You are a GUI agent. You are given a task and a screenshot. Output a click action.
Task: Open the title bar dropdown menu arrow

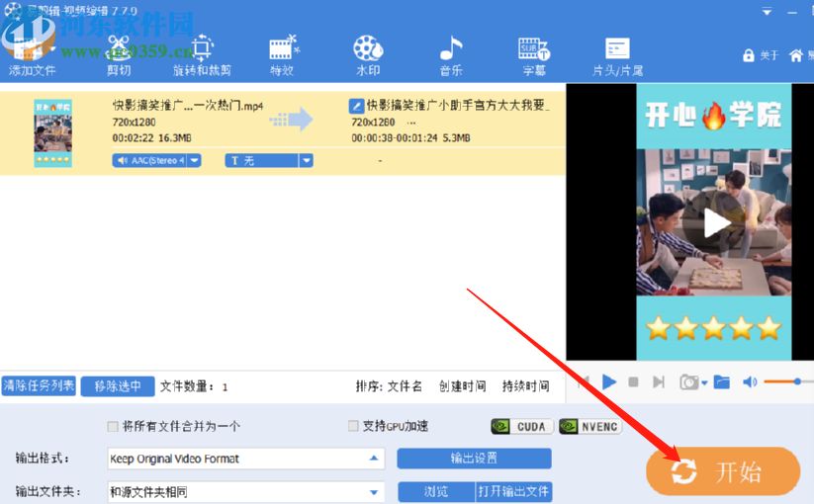(767, 12)
